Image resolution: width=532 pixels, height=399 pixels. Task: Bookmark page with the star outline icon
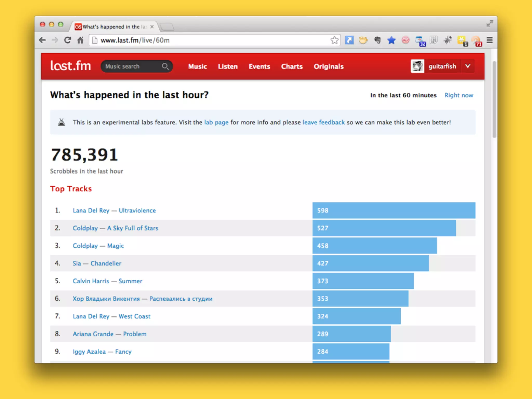pos(334,40)
